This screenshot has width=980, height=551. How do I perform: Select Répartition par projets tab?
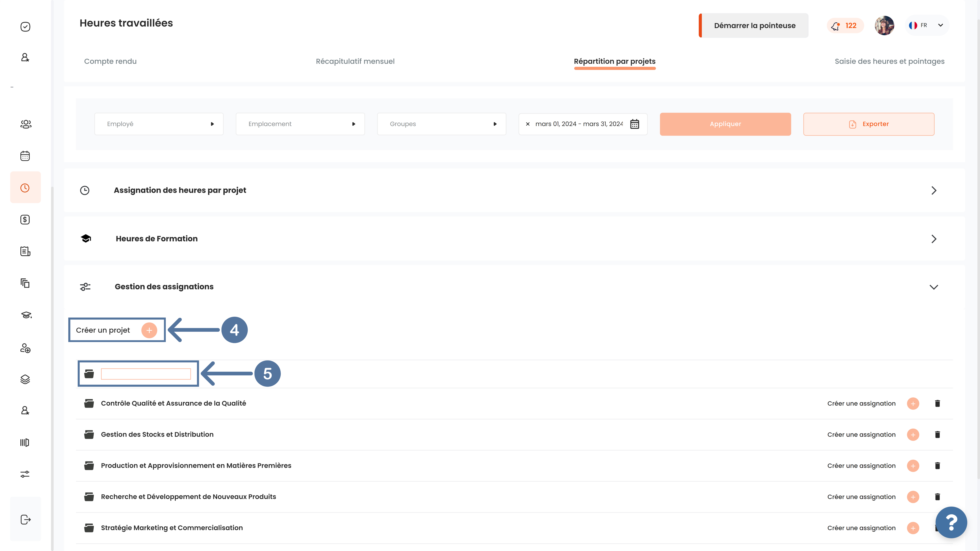pos(614,61)
